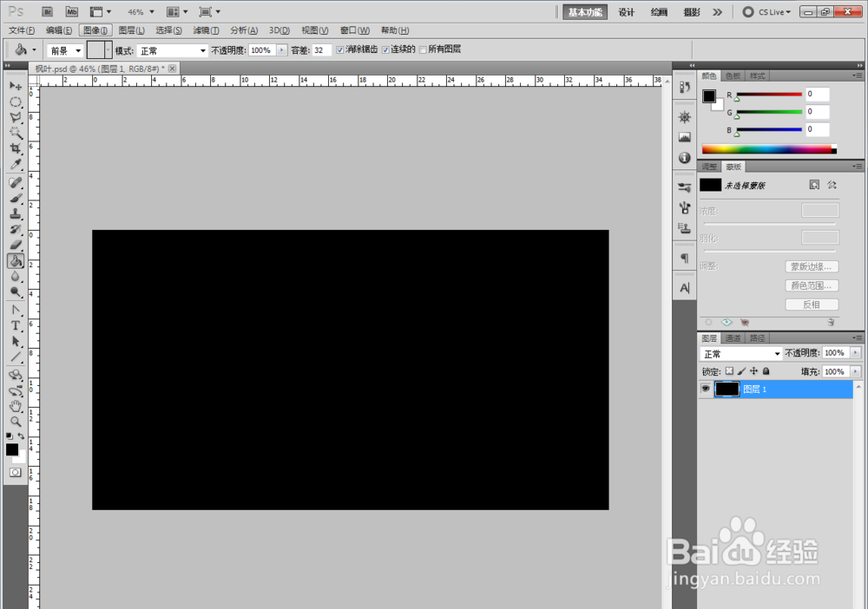Image resolution: width=868 pixels, height=609 pixels.
Task: Open the 窗口(W) menu
Action: (355, 30)
